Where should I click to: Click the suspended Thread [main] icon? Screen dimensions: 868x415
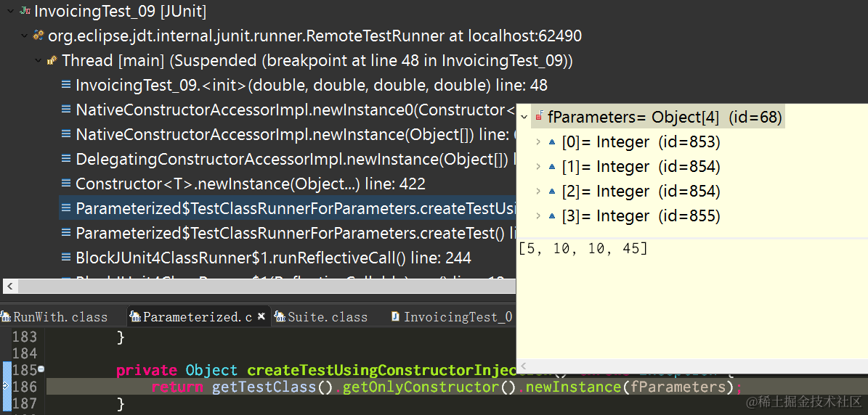pyautogui.click(x=52, y=60)
